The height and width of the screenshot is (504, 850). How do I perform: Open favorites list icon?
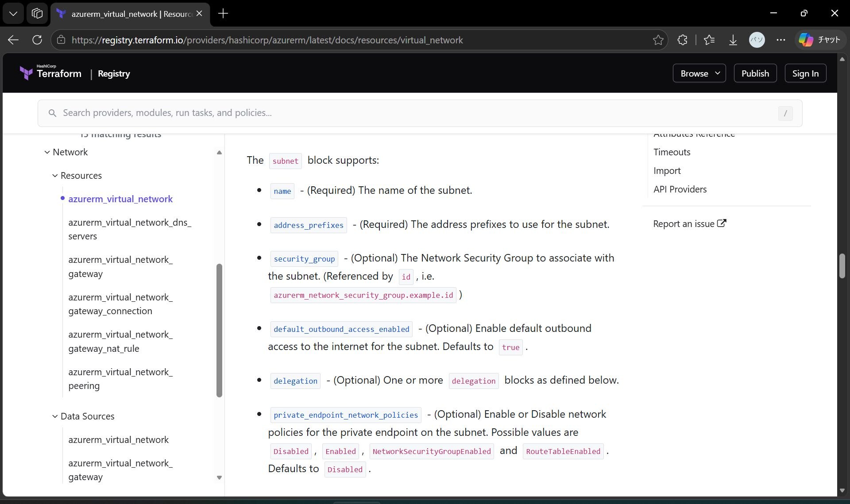(709, 40)
